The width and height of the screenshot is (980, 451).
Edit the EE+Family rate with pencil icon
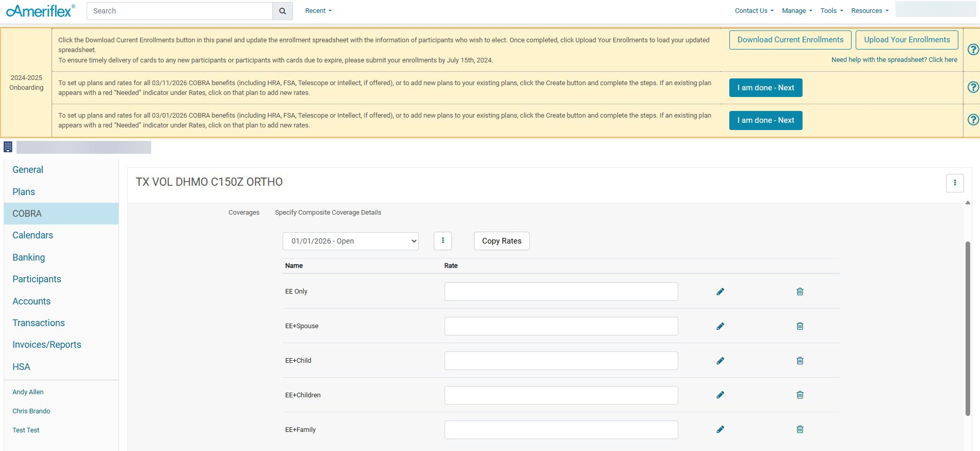[x=720, y=429]
